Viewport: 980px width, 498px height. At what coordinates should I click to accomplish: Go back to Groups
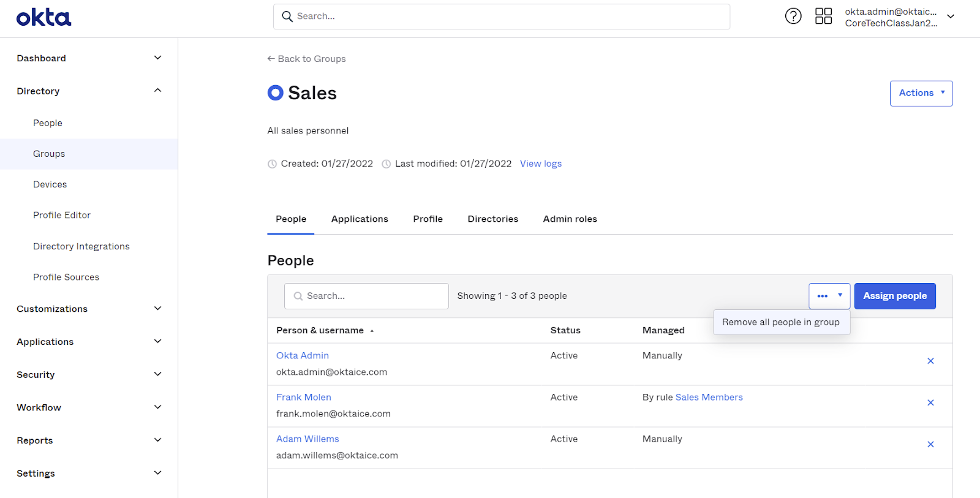[x=306, y=59]
